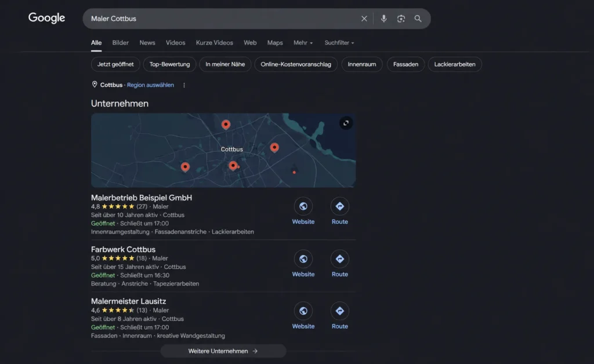Get Route to Malerbetrieb Beispiel GmbH

340,206
